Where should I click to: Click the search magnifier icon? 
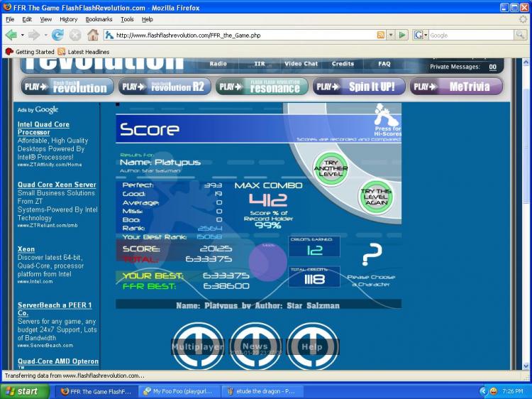click(519, 35)
